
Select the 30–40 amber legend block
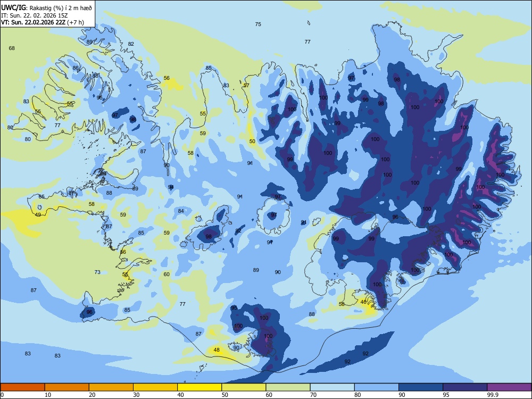tap(155, 387)
